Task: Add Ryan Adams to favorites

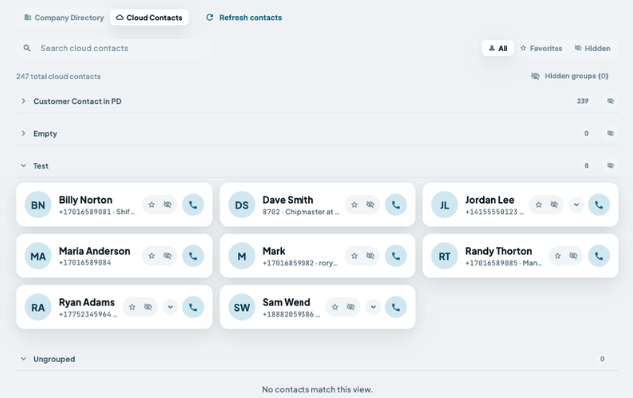Action: pyautogui.click(x=132, y=307)
